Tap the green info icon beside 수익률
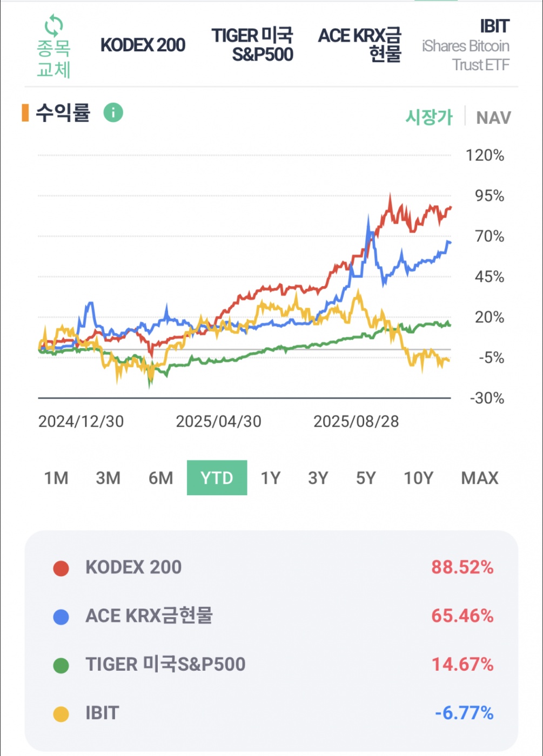The image size is (543, 756). (113, 113)
